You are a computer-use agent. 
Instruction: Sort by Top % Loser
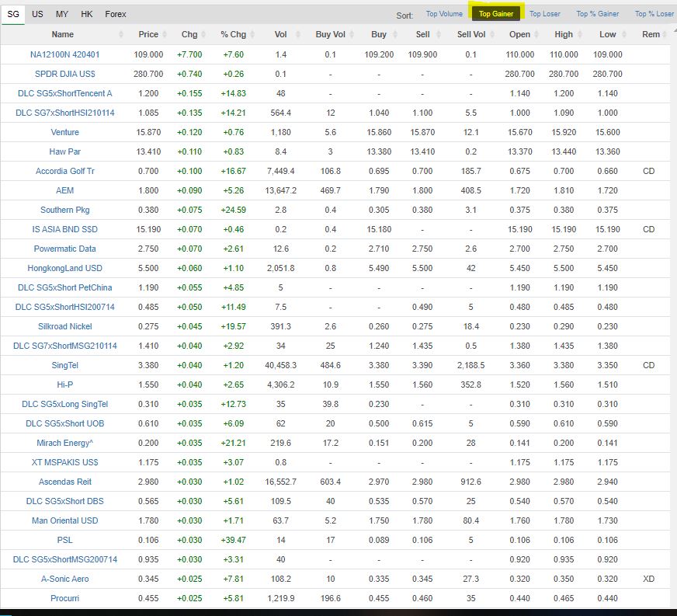654,14
